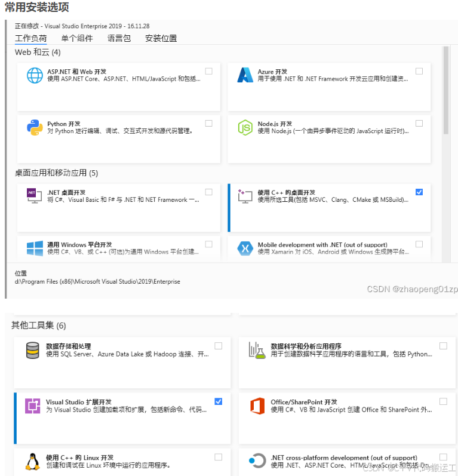Uncheck C++ desktop development checkbox

(x=419, y=192)
